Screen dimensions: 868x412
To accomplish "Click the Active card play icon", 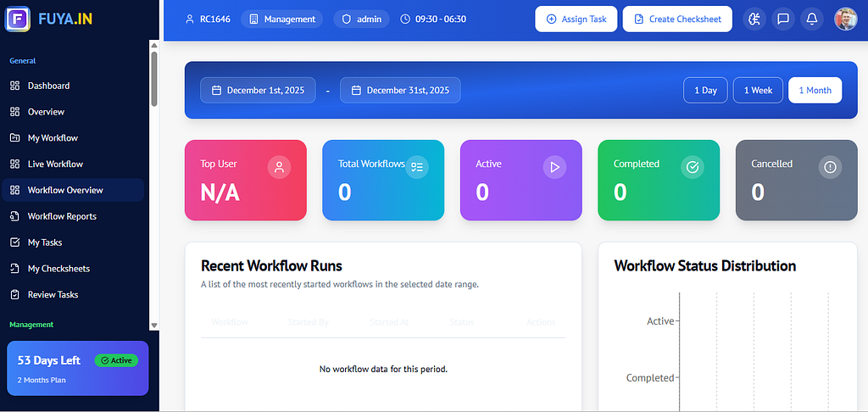I will 554,167.
